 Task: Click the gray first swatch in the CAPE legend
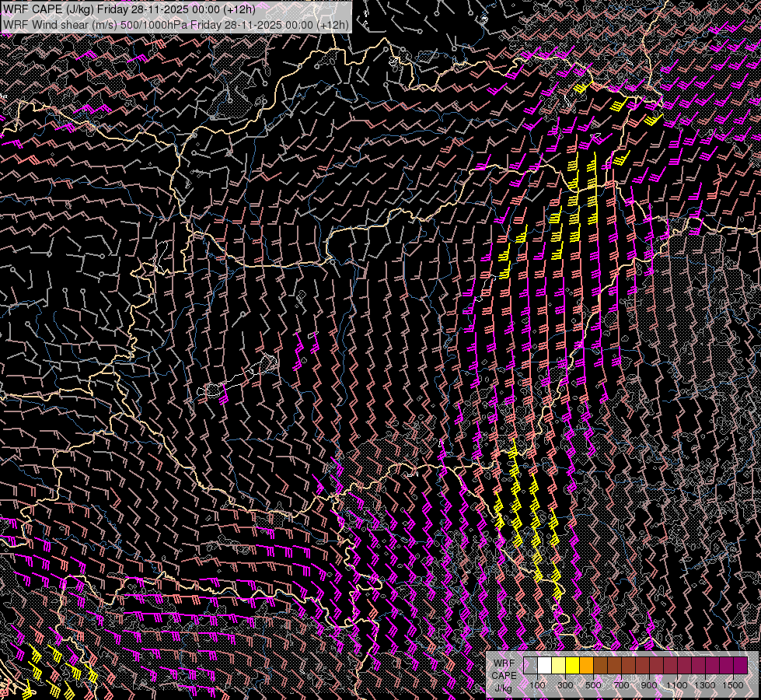pos(530,665)
